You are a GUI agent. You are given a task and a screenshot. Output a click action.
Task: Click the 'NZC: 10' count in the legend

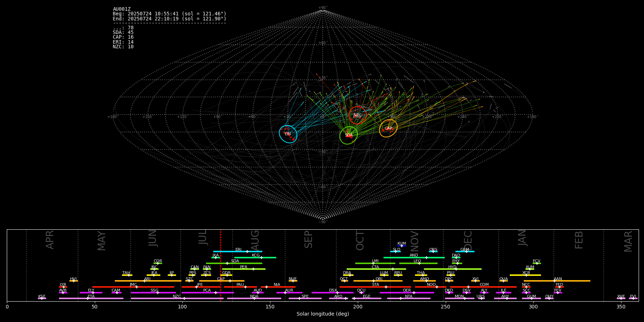tap(123, 47)
